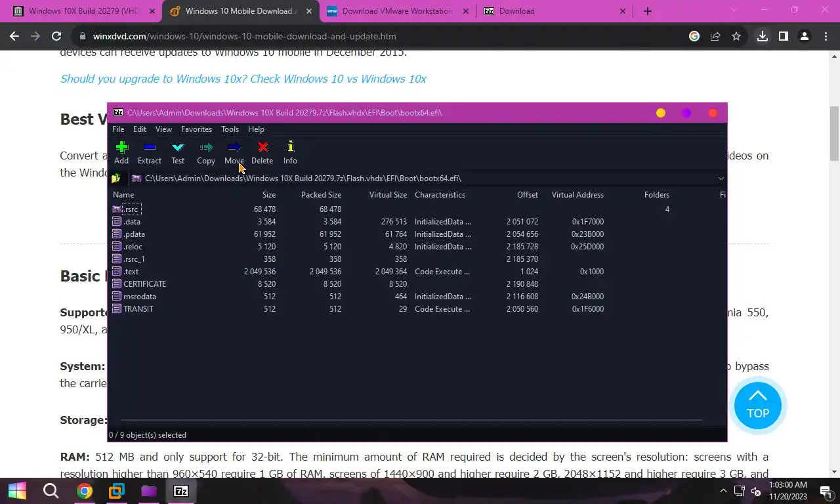
Task: Open the Tools menu
Action: tap(230, 129)
